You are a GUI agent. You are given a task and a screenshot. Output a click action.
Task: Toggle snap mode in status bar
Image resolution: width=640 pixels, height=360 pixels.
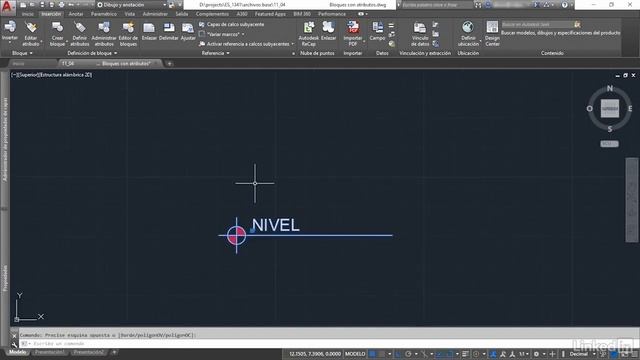pos(381,354)
